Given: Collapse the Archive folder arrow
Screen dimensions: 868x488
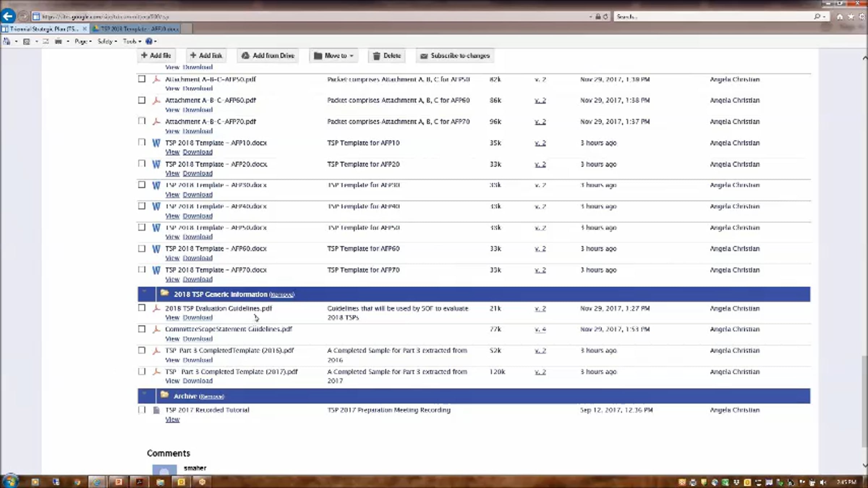Looking at the screenshot, I should (144, 393).
